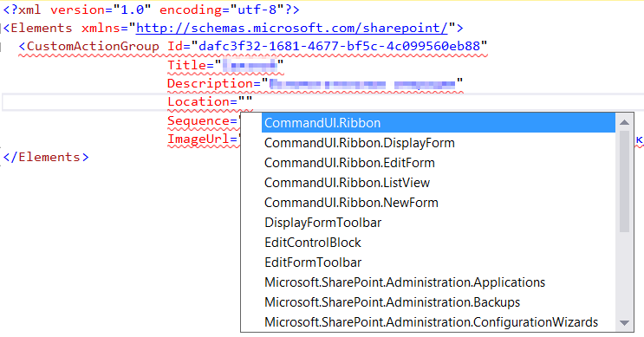
Task: Choose CommandUI.Ribbon.NewForm option
Action: 439,203
